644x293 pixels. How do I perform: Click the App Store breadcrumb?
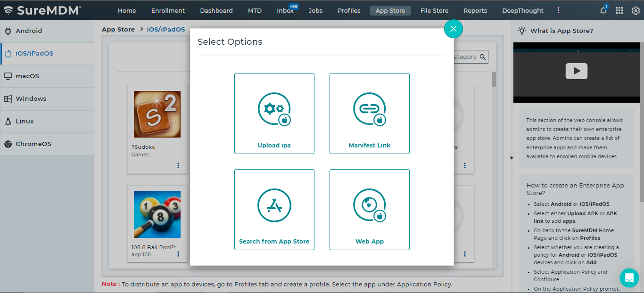point(118,29)
